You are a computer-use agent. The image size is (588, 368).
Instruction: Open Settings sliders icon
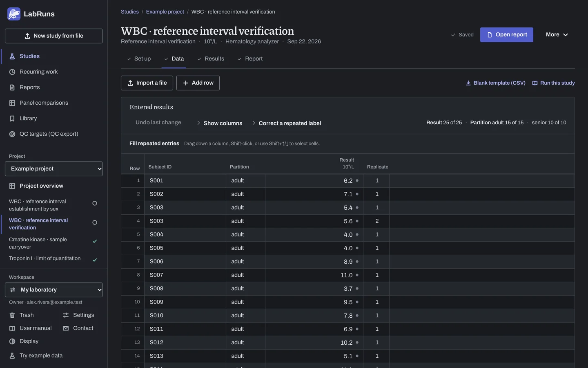pos(66,315)
